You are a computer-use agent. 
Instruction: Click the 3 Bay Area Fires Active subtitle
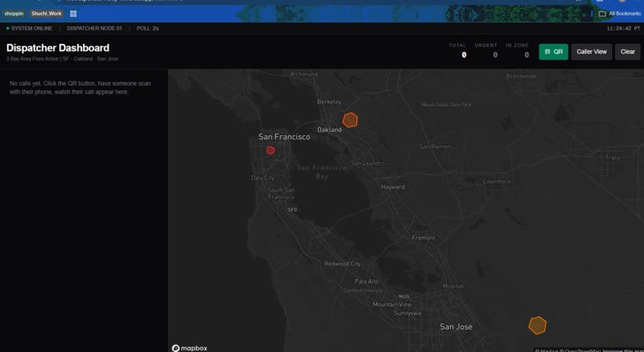coord(62,59)
